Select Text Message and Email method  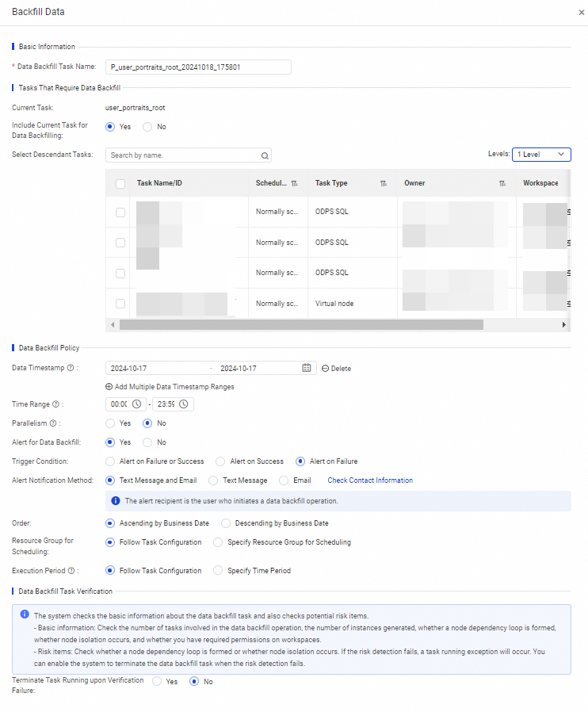click(110, 480)
